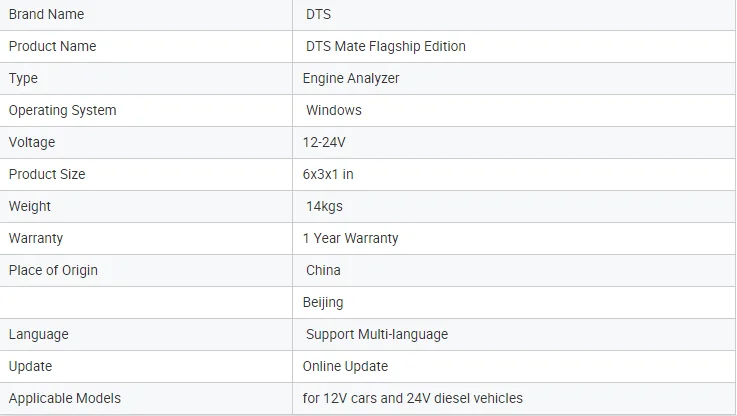
Task: Select the 'Update' label cell
Action: [x=146, y=366]
